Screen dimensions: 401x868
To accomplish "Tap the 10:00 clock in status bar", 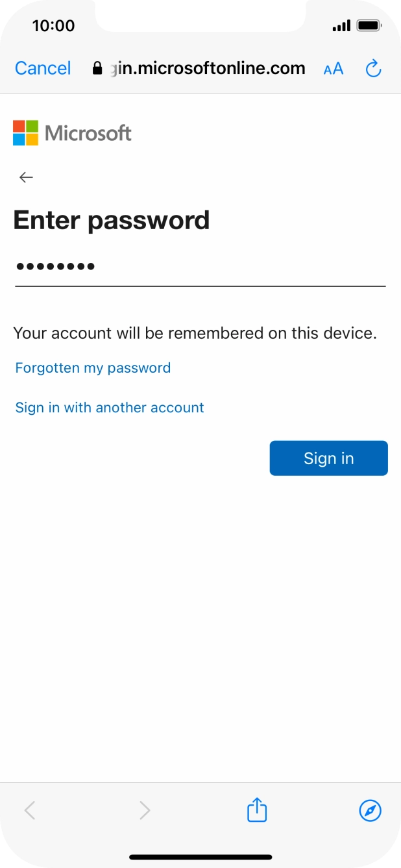I will point(53,26).
